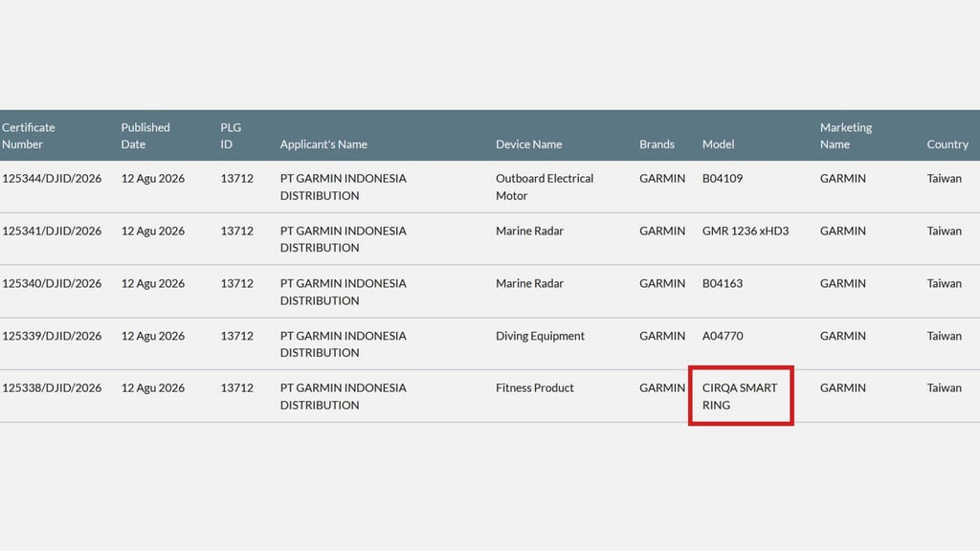
Task: Click published date in the 125344 row
Action: [x=152, y=179]
